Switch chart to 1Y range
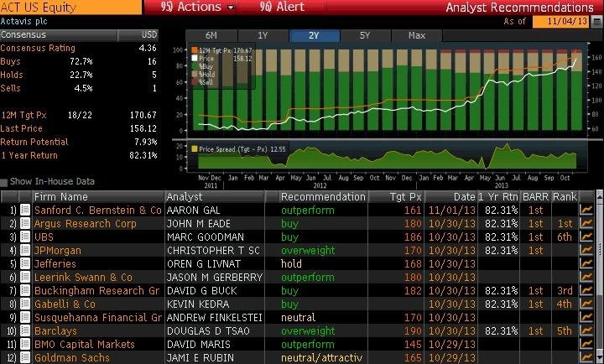The height and width of the screenshot is (364, 604). 263,35
